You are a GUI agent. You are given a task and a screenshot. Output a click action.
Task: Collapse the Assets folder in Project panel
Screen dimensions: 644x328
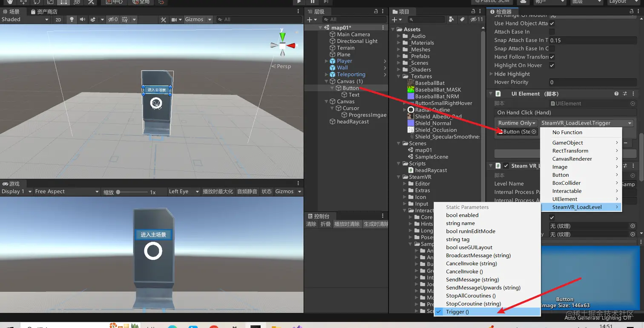point(393,29)
